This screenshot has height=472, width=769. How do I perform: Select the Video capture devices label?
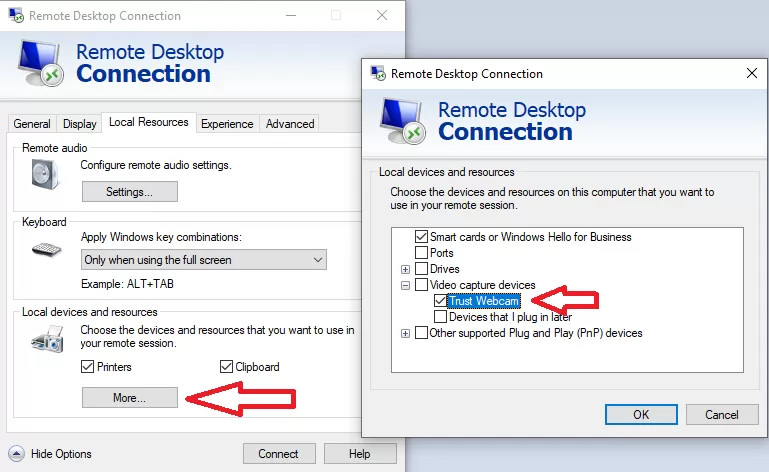click(483, 285)
